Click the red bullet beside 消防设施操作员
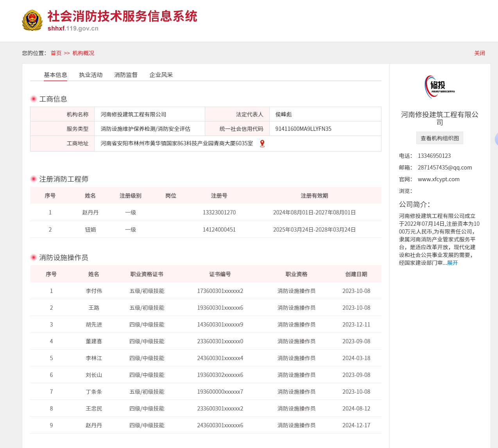 coord(34,257)
